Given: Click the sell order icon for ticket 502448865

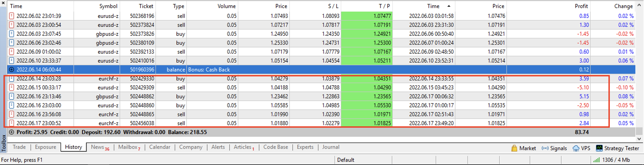Looking at the screenshot, I should (11, 114).
